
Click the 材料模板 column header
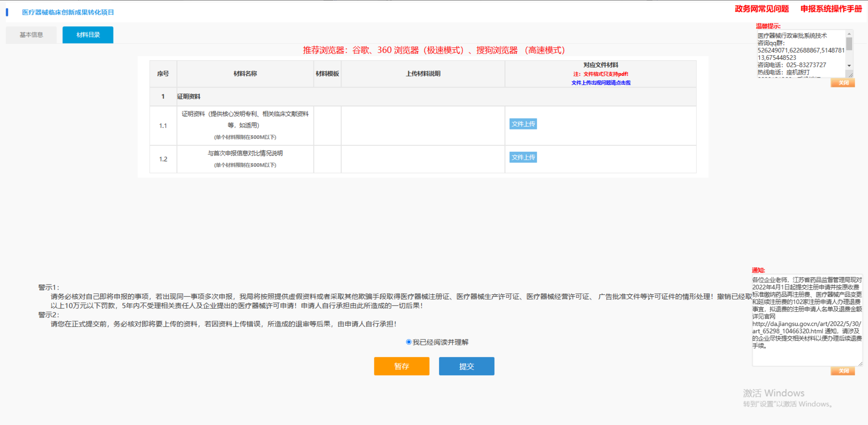tap(327, 74)
